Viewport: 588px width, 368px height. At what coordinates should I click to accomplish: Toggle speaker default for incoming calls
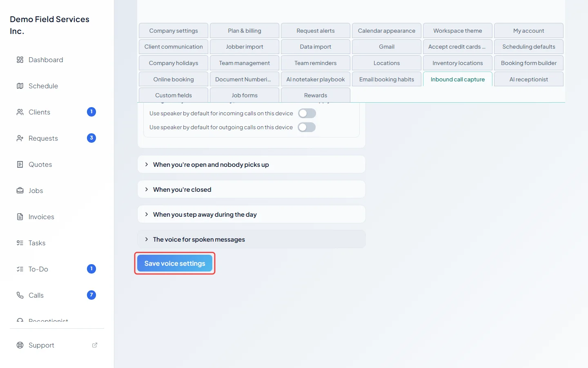(x=307, y=113)
